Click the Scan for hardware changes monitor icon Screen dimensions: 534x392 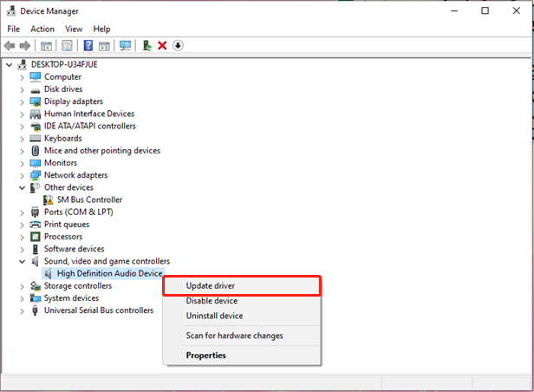pyautogui.click(x=126, y=46)
